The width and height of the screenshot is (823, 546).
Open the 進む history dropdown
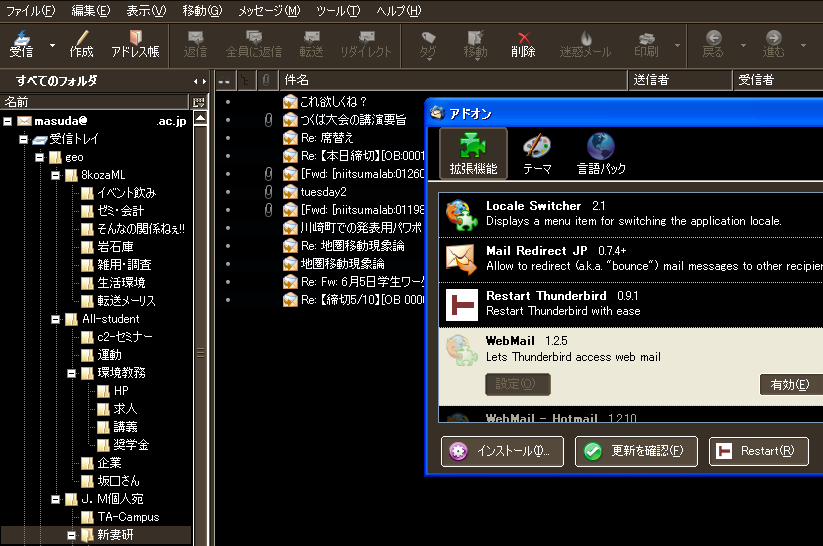pyautogui.click(x=803, y=45)
